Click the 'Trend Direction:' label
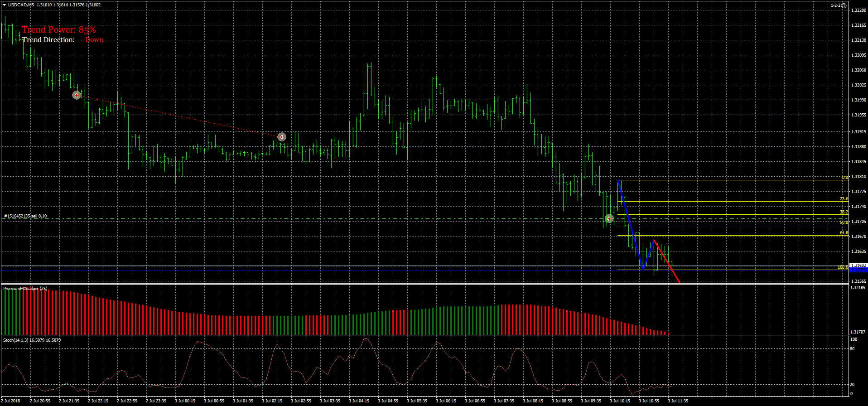The height and width of the screenshot is (406, 868). pos(48,40)
